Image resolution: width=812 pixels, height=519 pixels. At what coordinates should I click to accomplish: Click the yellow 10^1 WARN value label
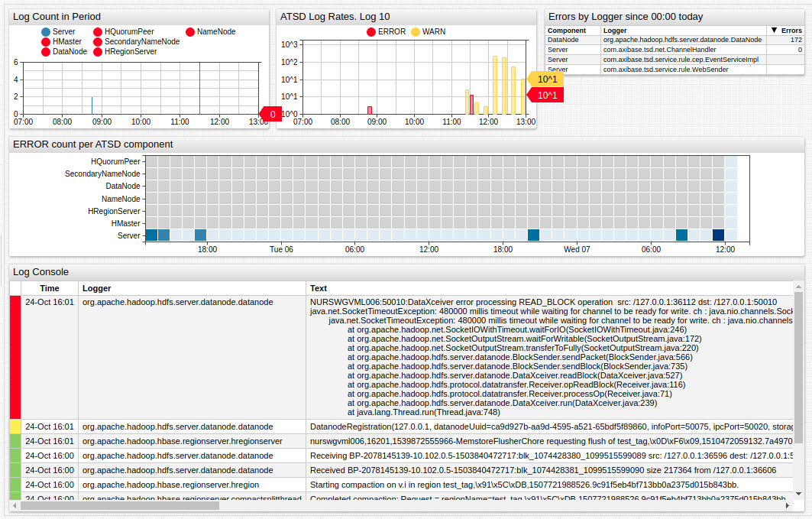[547, 79]
